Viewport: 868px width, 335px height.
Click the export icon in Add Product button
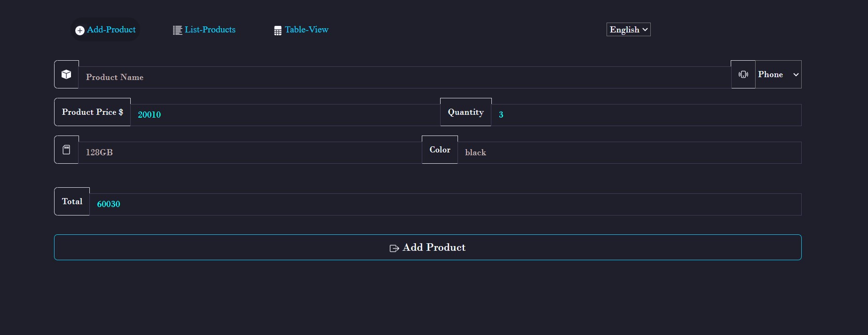tap(394, 248)
